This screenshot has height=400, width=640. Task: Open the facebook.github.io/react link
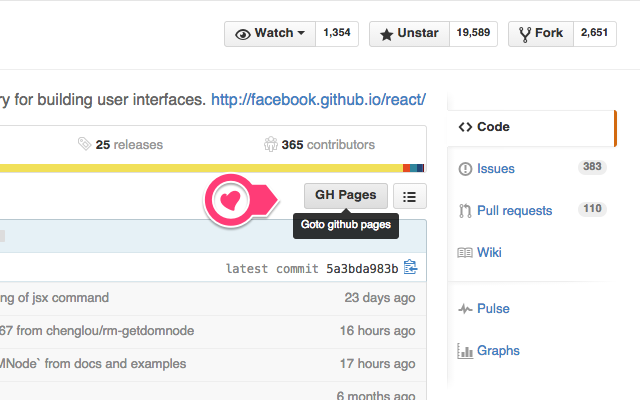[x=319, y=100]
